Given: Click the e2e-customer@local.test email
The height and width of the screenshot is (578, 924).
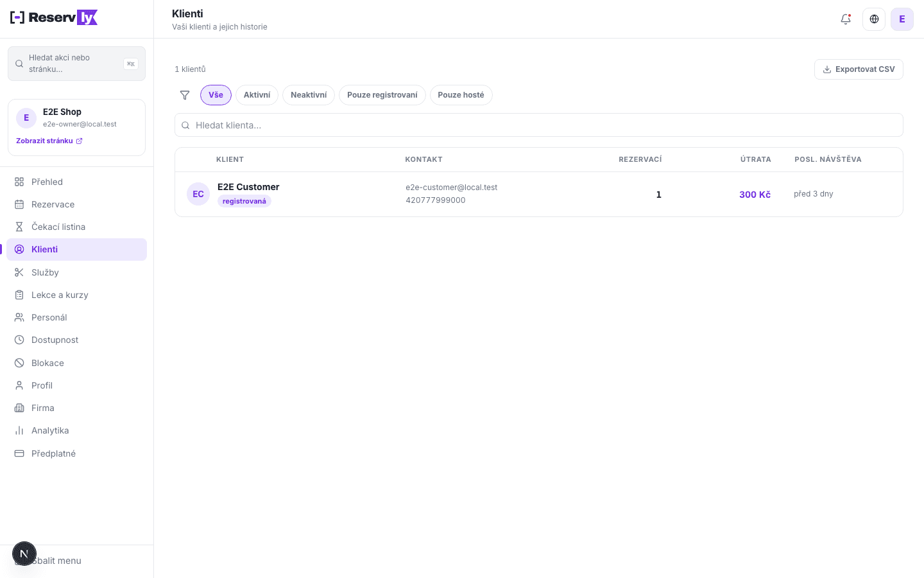Looking at the screenshot, I should (x=451, y=188).
